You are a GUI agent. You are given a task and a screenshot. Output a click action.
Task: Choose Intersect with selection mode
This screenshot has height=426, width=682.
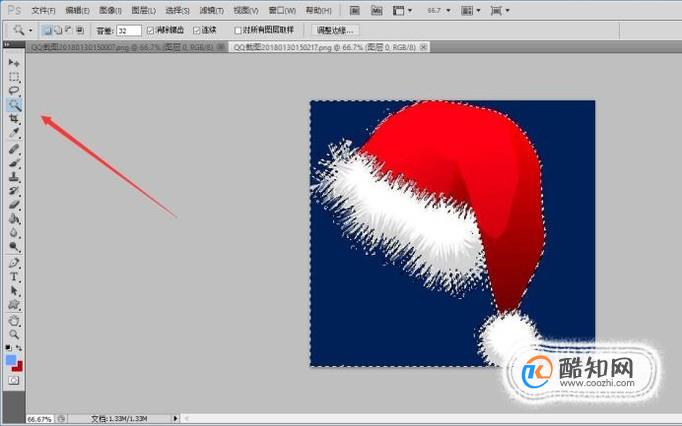80,30
